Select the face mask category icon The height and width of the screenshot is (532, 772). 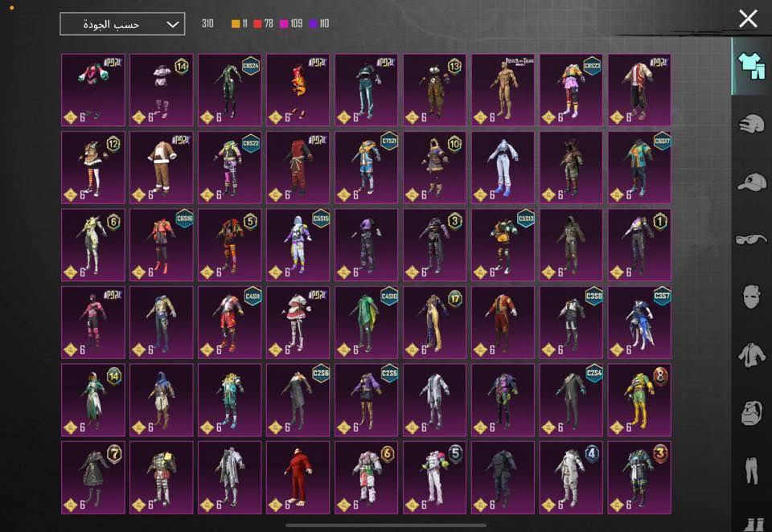pyautogui.click(x=752, y=296)
